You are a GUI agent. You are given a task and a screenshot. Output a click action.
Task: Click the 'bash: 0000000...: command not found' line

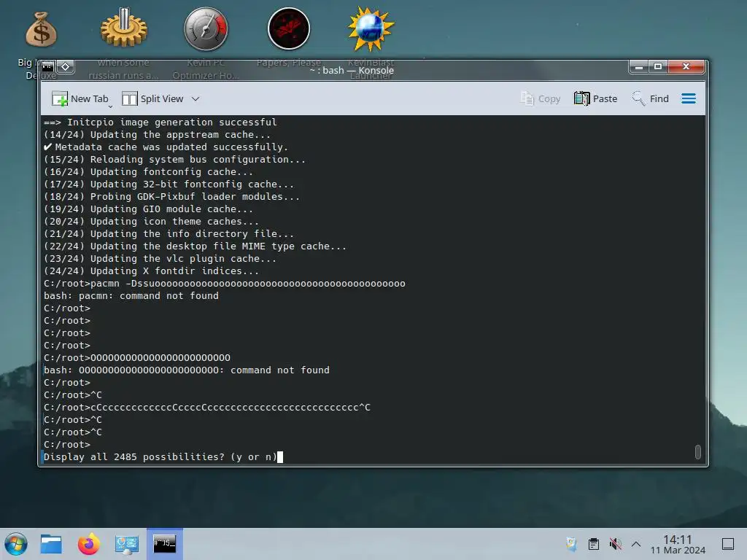click(186, 370)
